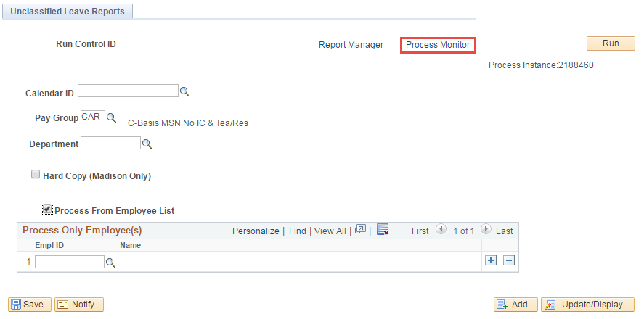This screenshot has width=644, height=319.
Task: Uncheck Process From Employee List
Action: [47, 209]
